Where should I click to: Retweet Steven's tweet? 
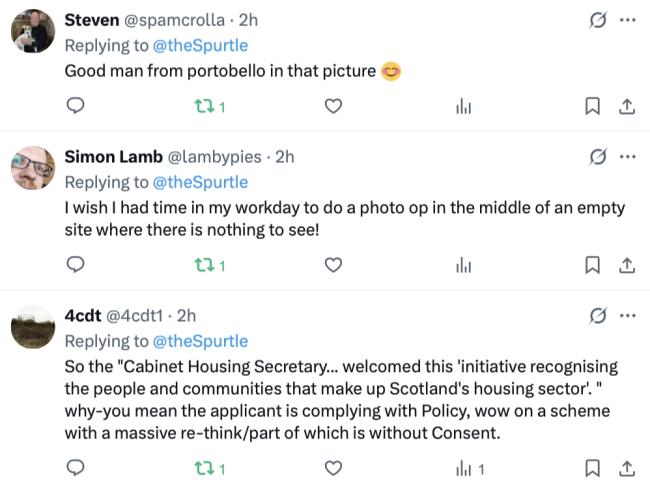tap(203, 106)
